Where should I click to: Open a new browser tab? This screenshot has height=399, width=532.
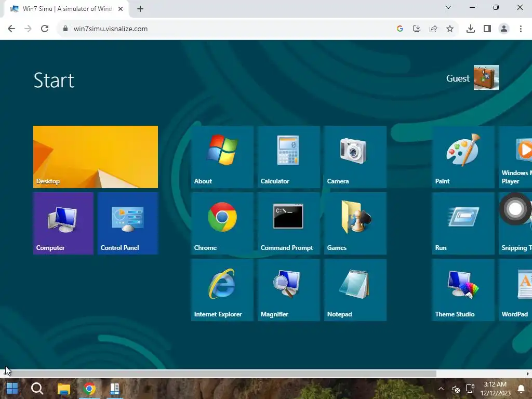coord(140,9)
